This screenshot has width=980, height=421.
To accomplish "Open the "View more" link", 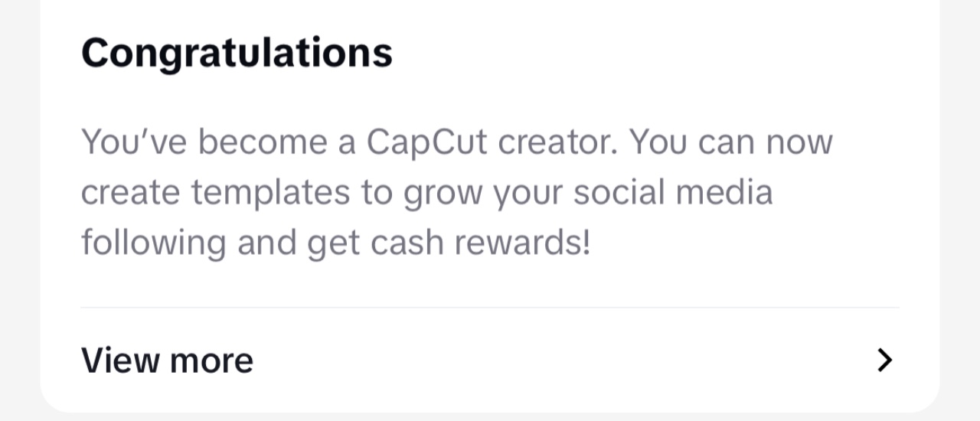I will point(167,360).
